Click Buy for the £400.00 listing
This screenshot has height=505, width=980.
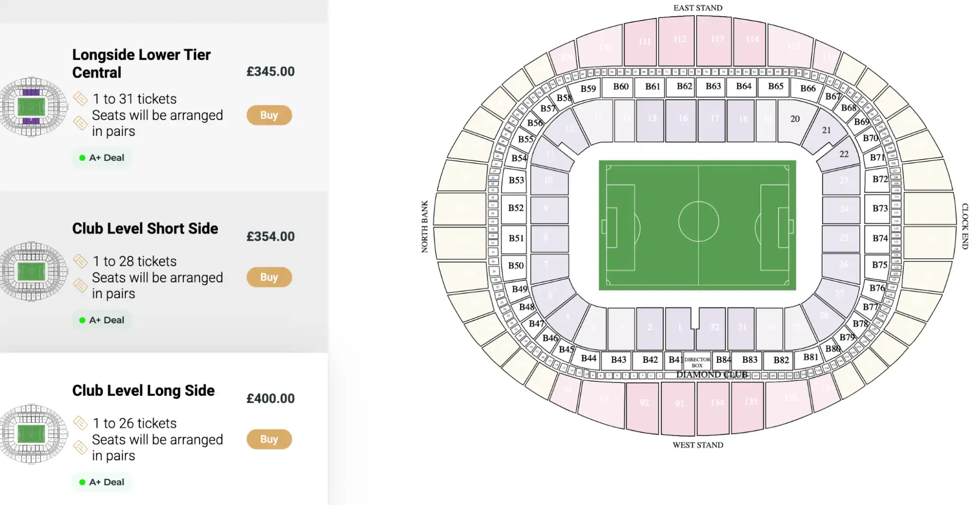(269, 439)
